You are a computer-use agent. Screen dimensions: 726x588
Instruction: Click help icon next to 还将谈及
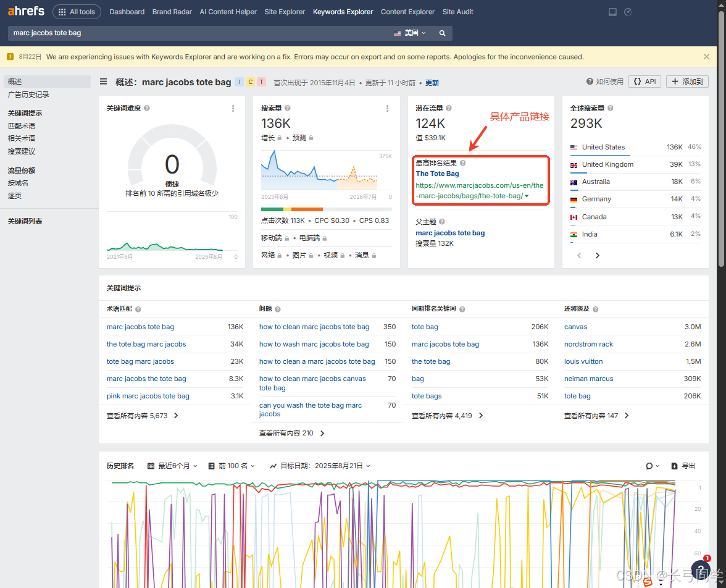point(595,309)
